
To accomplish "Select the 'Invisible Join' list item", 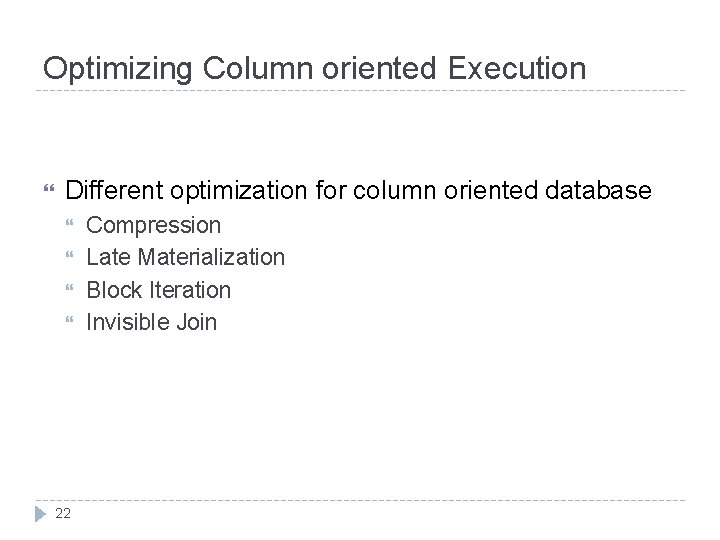I will [152, 322].
